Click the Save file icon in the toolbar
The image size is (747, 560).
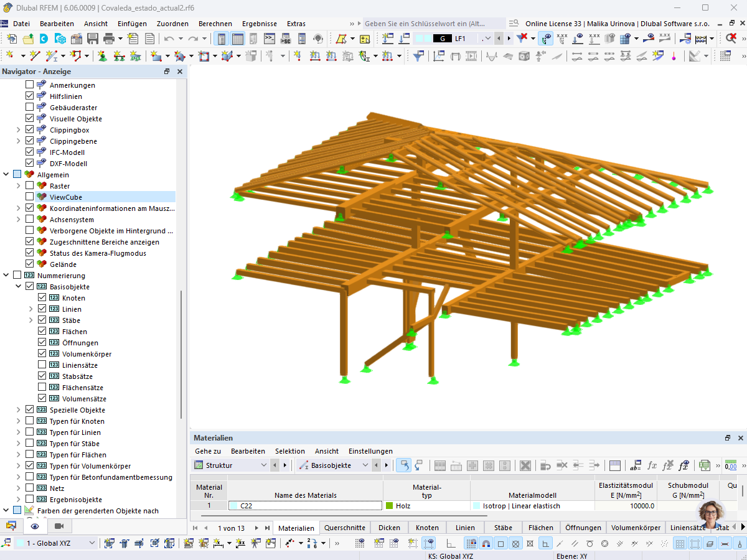93,39
